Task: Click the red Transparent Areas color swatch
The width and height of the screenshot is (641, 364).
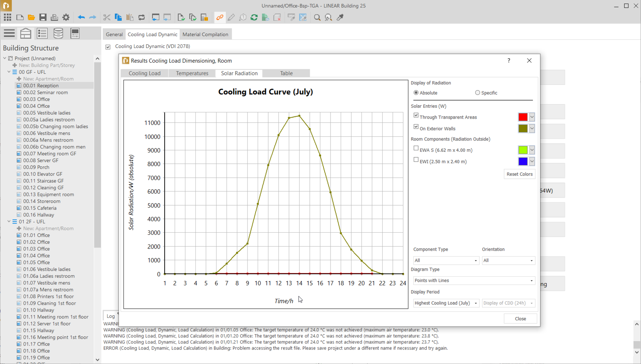Action: [523, 117]
